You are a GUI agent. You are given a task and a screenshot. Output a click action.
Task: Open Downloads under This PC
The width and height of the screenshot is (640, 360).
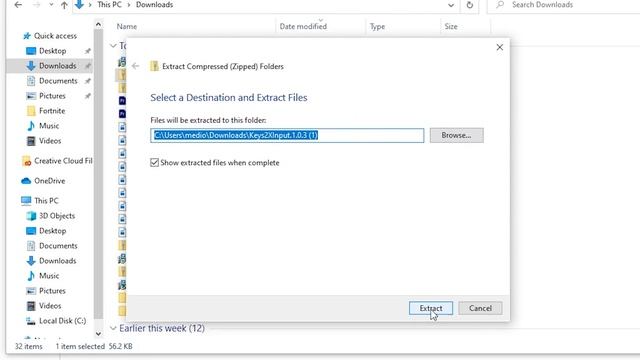point(57,261)
